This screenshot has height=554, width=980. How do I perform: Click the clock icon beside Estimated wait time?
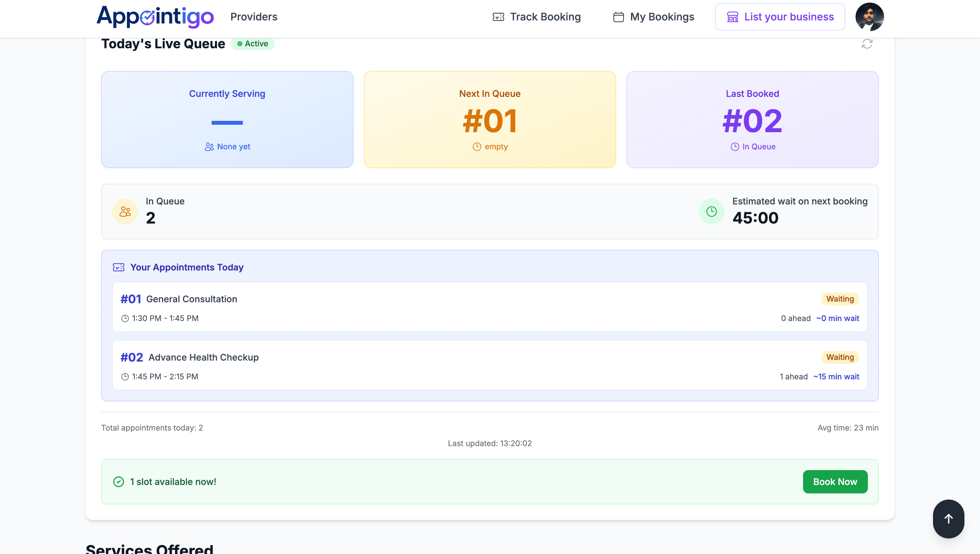tap(711, 211)
